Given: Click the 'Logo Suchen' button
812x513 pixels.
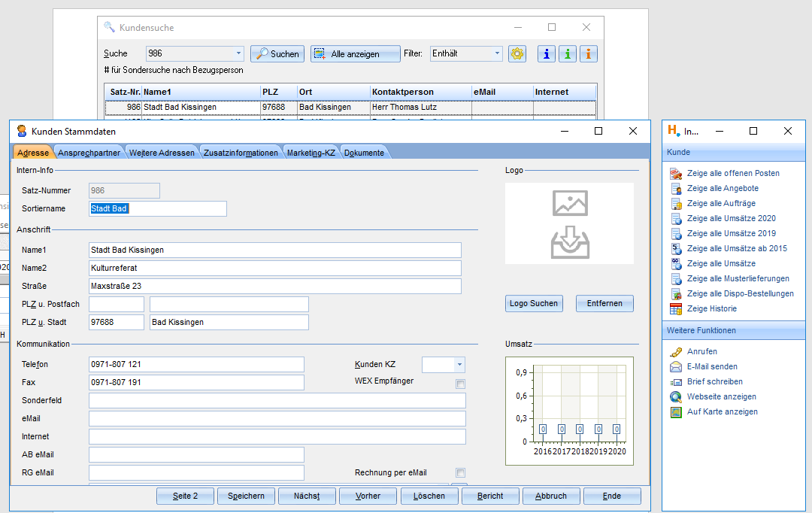Looking at the screenshot, I should 534,303.
